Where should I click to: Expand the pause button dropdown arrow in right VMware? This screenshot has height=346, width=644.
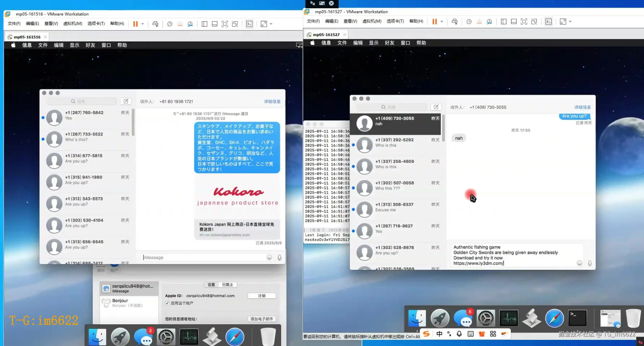click(442, 22)
